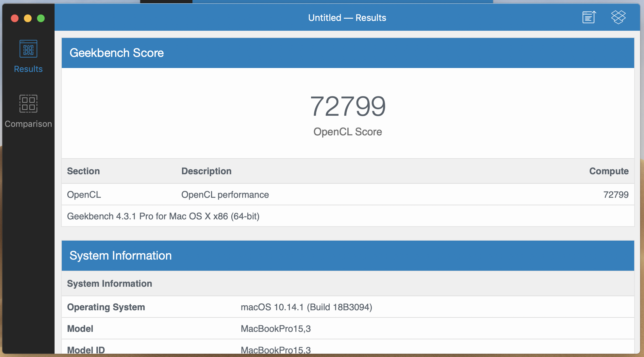Open the Results sidebar icon
The image size is (644, 357).
[x=28, y=49]
